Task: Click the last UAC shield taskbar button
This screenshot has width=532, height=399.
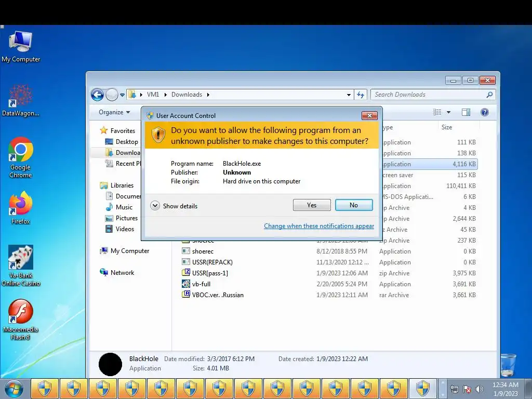Action: coord(423,389)
